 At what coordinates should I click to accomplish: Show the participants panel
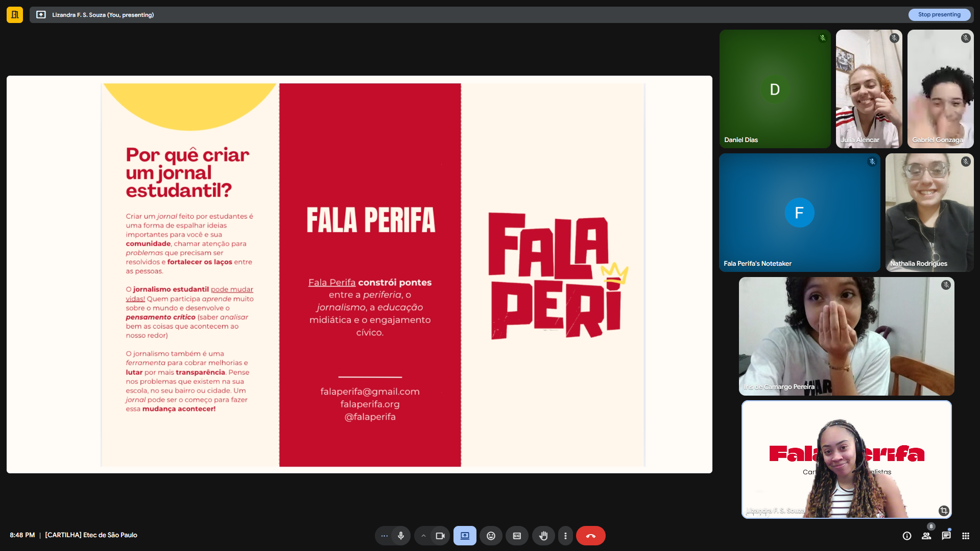(x=926, y=536)
